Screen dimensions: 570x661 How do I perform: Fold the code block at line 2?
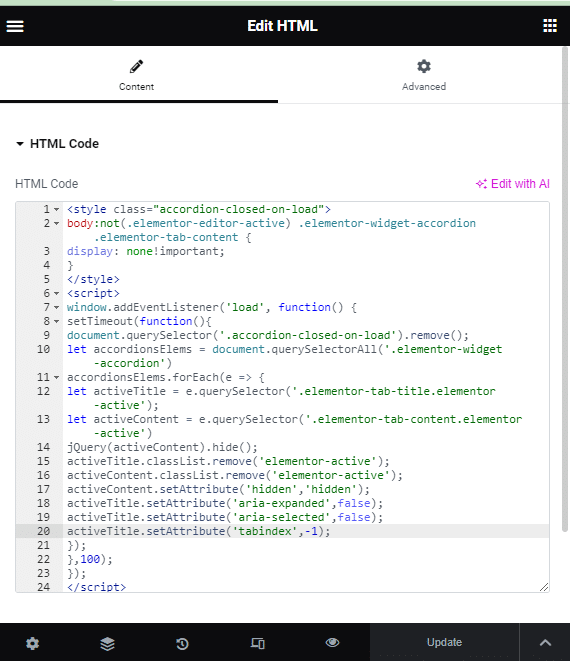[x=56, y=223]
